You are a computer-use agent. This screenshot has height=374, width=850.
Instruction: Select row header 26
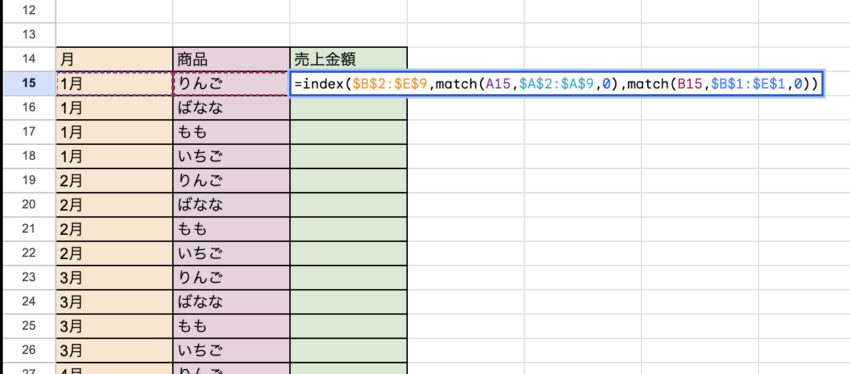click(x=29, y=350)
